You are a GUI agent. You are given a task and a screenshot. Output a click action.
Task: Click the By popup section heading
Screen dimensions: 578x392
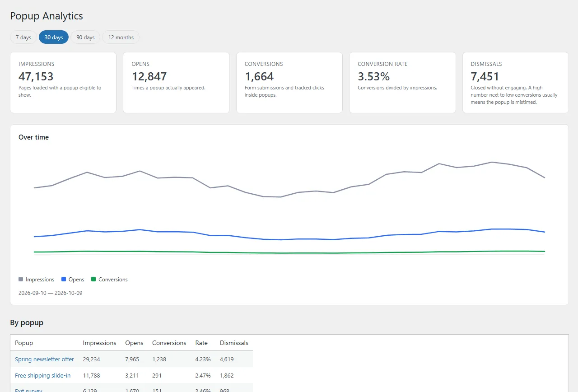[27, 322]
